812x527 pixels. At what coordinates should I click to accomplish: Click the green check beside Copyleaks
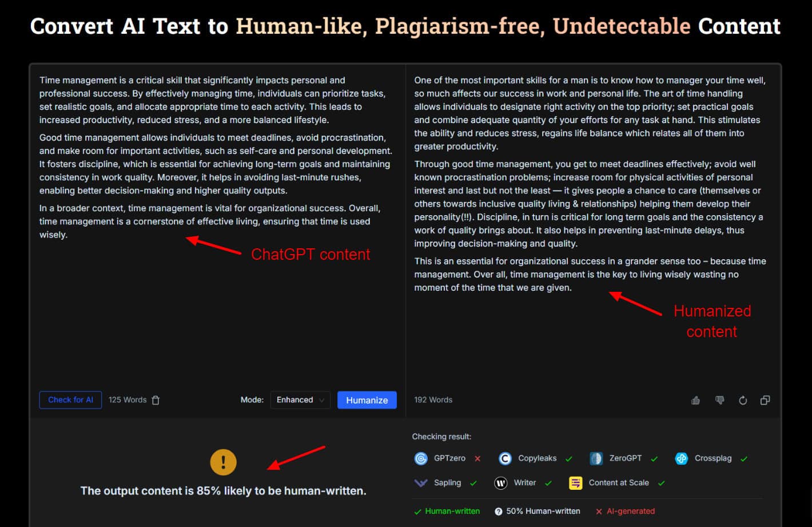tap(569, 458)
